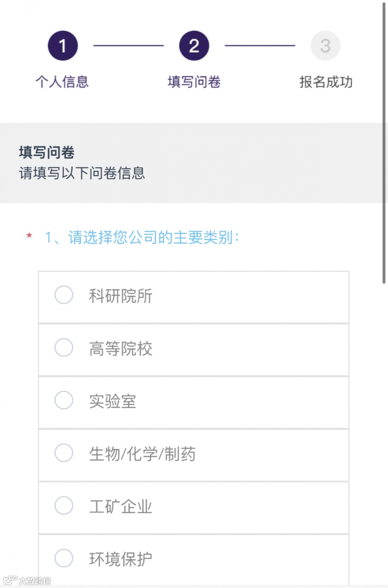Viewport: 388px width, 588px height.
Task: Choose the 高等院校 radio option
Action: [64, 348]
